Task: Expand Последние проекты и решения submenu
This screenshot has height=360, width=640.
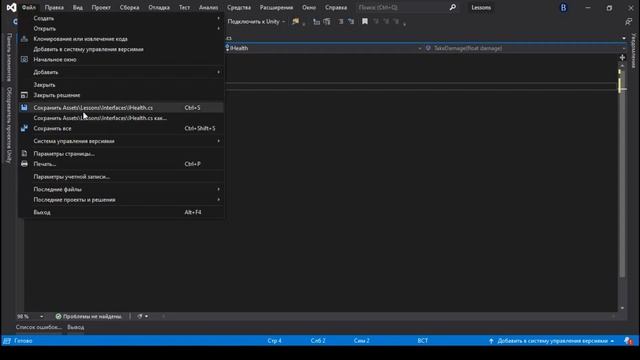Action: (x=120, y=200)
